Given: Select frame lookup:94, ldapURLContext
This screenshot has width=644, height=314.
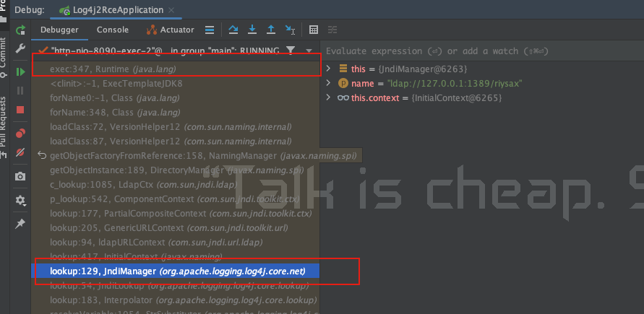Looking at the screenshot, I should tap(176, 243).
